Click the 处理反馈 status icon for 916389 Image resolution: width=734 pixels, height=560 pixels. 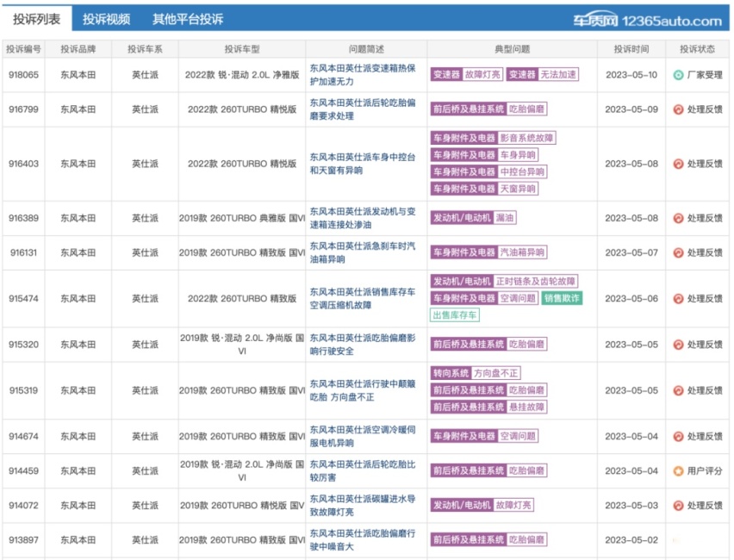coord(678,218)
